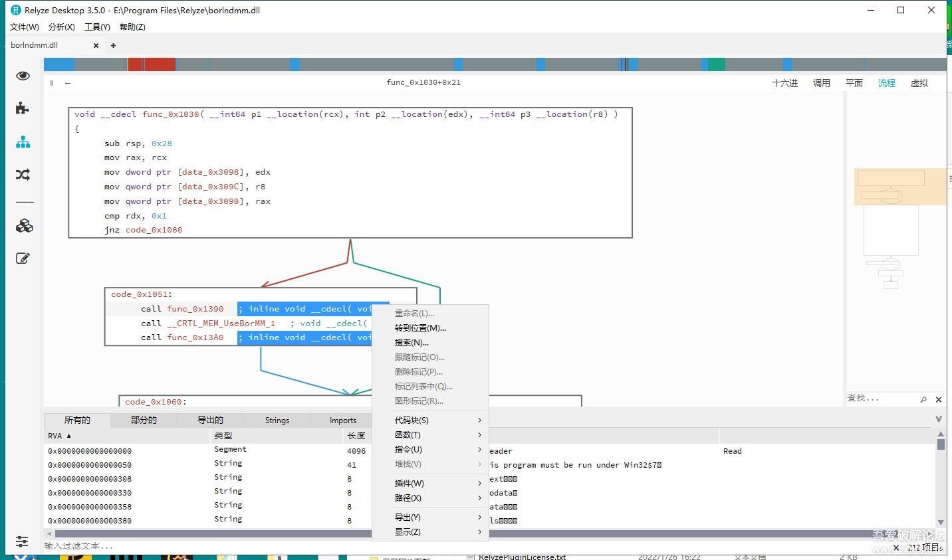The height and width of the screenshot is (560, 952).
Task: Open the stacked cubes sidebar icon
Action: coord(24,226)
